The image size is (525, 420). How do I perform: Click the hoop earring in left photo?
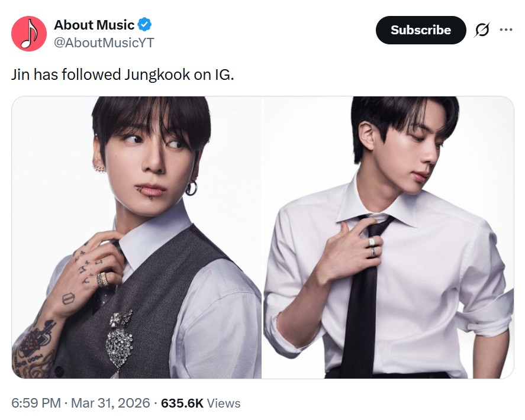pos(191,188)
